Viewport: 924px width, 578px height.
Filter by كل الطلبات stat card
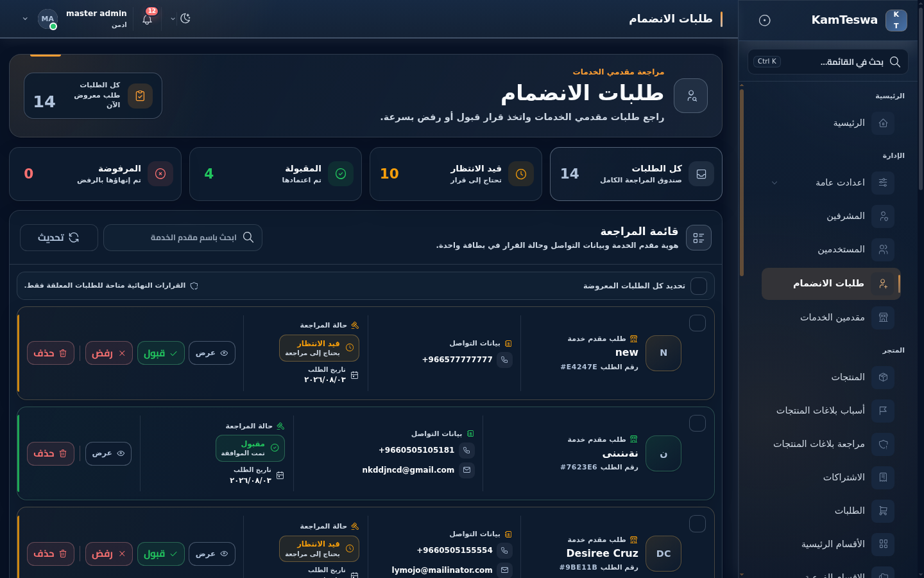[636, 174]
